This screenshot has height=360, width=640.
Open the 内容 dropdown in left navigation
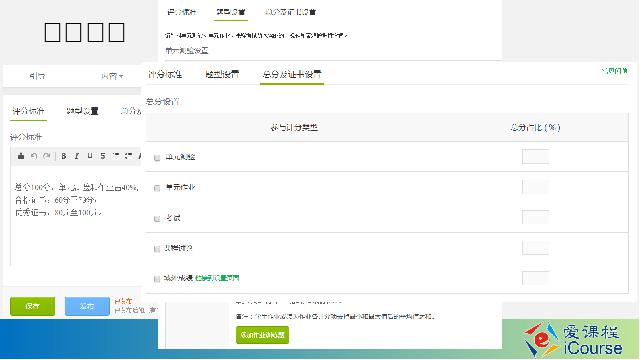click(x=112, y=76)
